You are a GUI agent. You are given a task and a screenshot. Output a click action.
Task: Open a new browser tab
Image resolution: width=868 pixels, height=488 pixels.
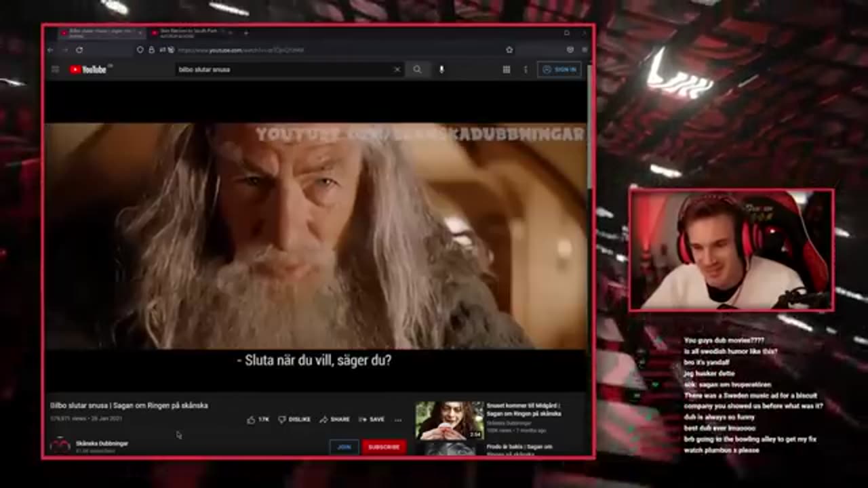(245, 33)
